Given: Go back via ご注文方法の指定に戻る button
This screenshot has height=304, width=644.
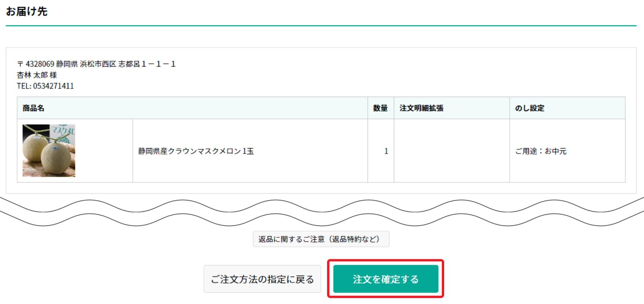Looking at the screenshot, I should (x=262, y=279).
